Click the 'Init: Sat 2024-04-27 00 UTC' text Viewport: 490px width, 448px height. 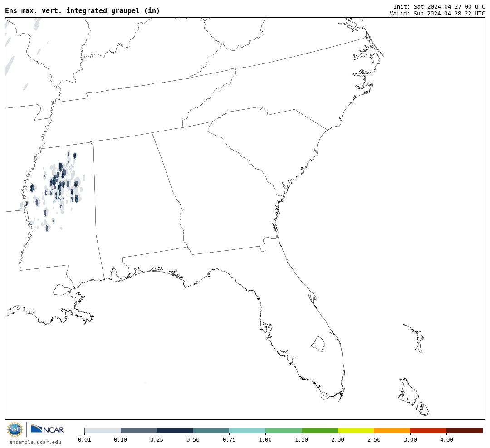(439, 6)
